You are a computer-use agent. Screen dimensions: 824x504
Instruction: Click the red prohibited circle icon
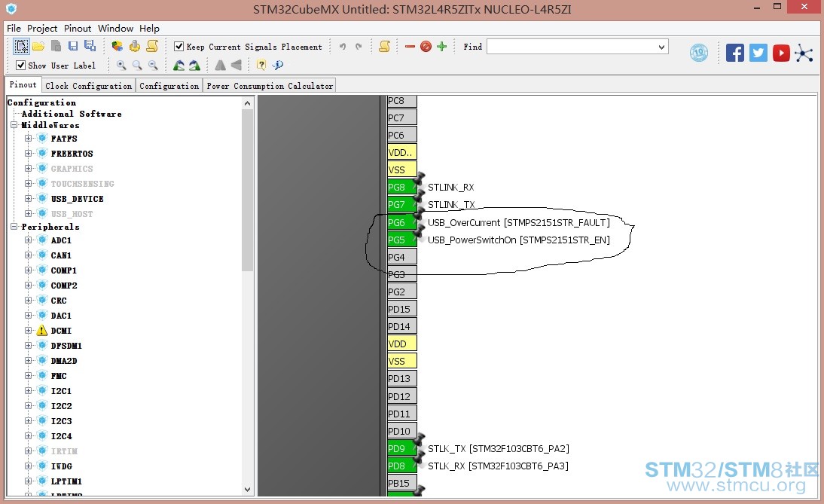click(x=426, y=46)
